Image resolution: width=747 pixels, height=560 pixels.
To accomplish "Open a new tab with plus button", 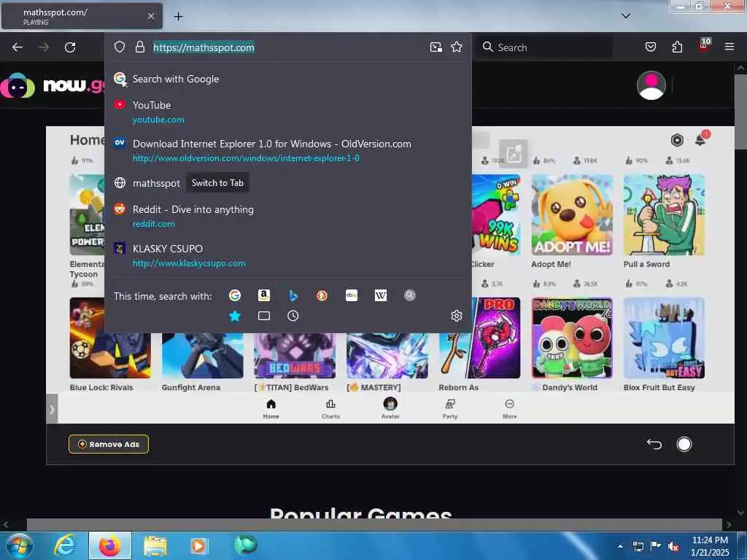I will (x=178, y=16).
